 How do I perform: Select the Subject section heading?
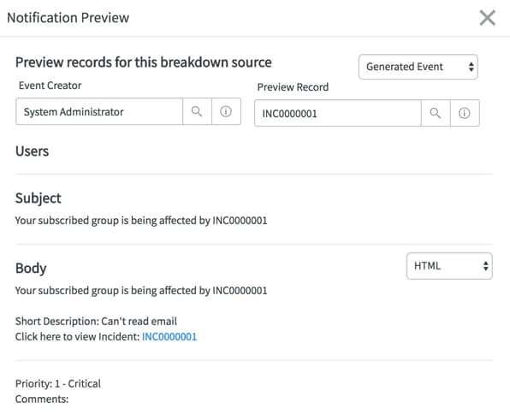pos(38,198)
